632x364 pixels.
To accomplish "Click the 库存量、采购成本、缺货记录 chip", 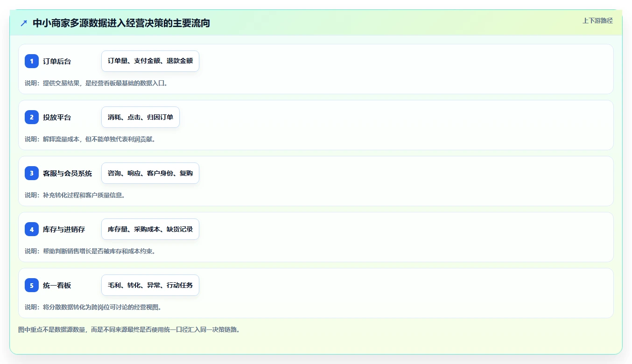I will tap(150, 229).
